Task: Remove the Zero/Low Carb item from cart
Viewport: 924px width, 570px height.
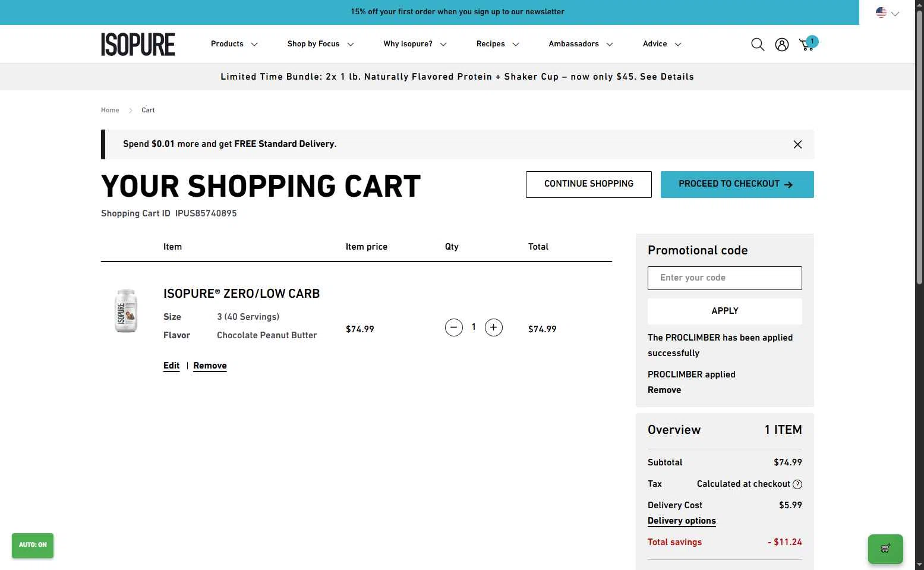Action: [210, 366]
